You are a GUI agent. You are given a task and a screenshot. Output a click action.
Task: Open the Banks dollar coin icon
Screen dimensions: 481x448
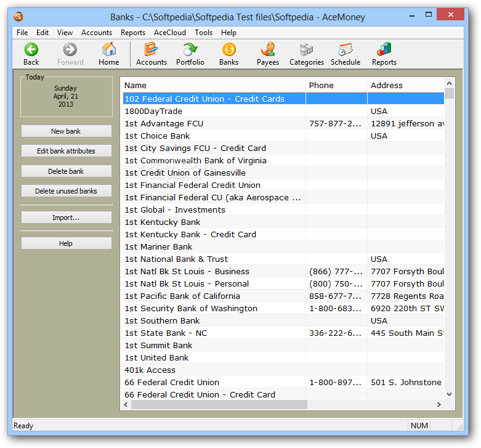coord(229,49)
